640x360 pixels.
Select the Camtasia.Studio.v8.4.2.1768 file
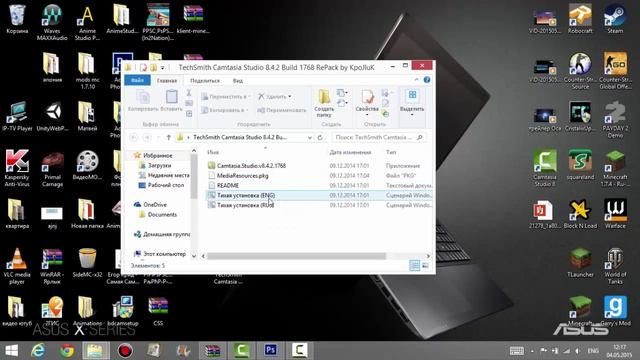(x=251, y=166)
